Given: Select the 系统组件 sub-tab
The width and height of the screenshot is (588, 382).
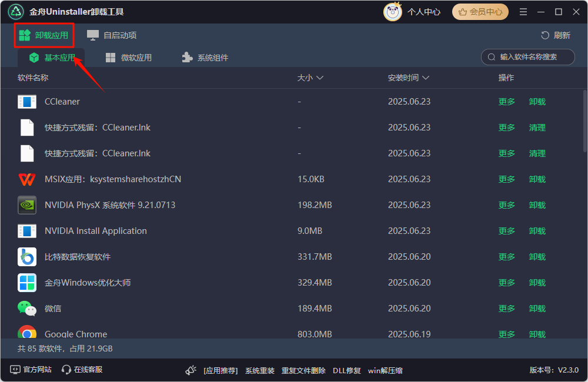Looking at the screenshot, I should tap(205, 58).
